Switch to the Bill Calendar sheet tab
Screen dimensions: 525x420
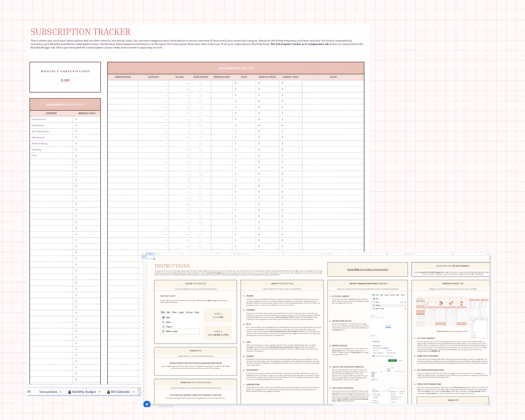(x=120, y=392)
